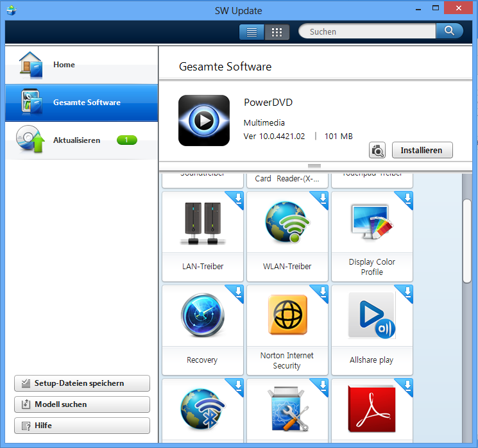Screen dimensions: 478x448
Task: Click the LAN-Treiber label
Action: 203,267
